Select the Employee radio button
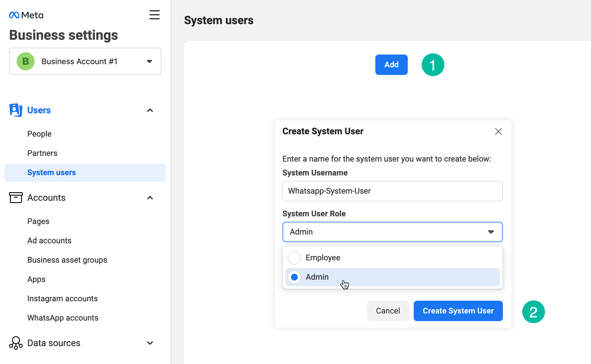This screenshot has height=364, width=591. coord(295,257)
